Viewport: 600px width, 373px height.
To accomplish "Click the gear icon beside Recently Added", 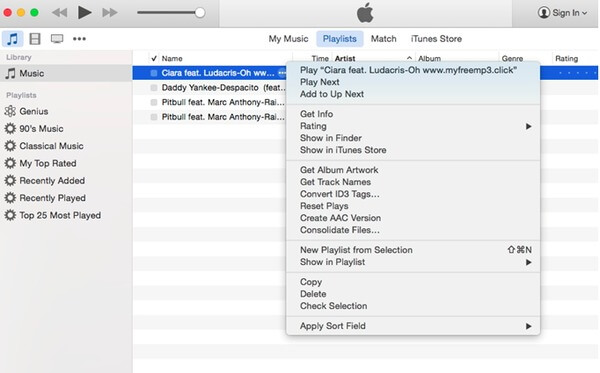I will click(x=10, y=181).
